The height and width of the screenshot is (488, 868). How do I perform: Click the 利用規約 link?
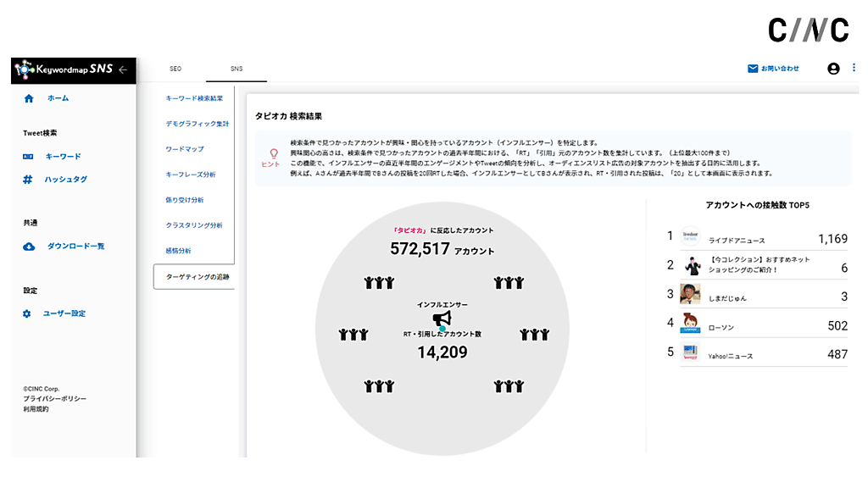(36, 409)
